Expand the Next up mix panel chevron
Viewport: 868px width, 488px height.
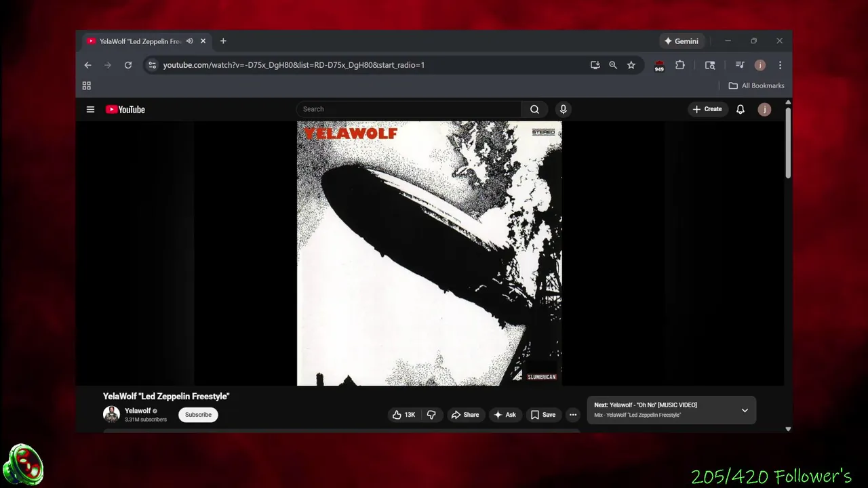coord(745,410)
